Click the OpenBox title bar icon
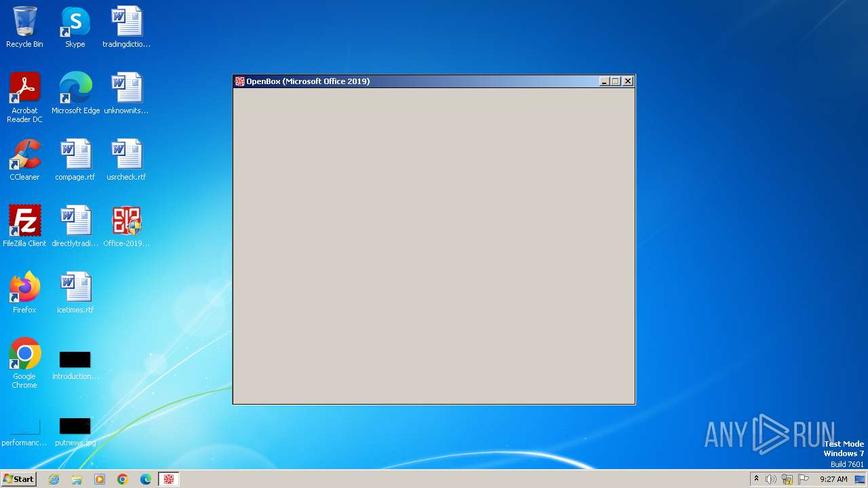This screenshot has height=488, width=868. [239, 81]
